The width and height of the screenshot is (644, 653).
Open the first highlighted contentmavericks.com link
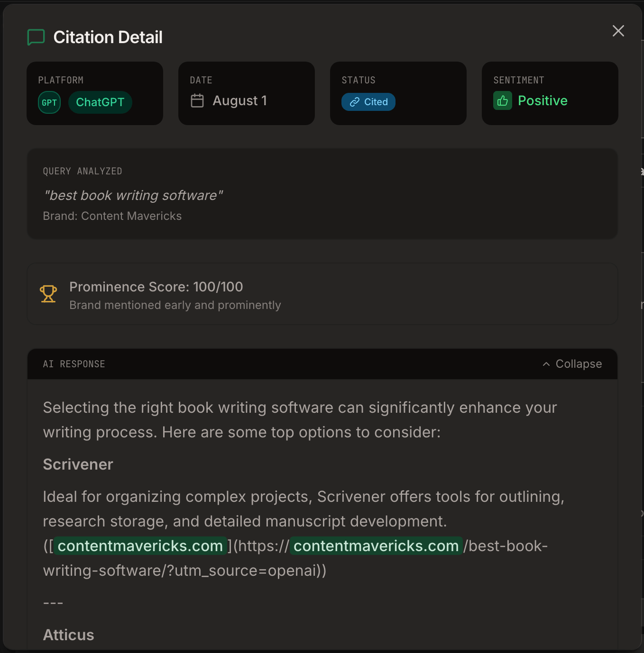(140, 546)
